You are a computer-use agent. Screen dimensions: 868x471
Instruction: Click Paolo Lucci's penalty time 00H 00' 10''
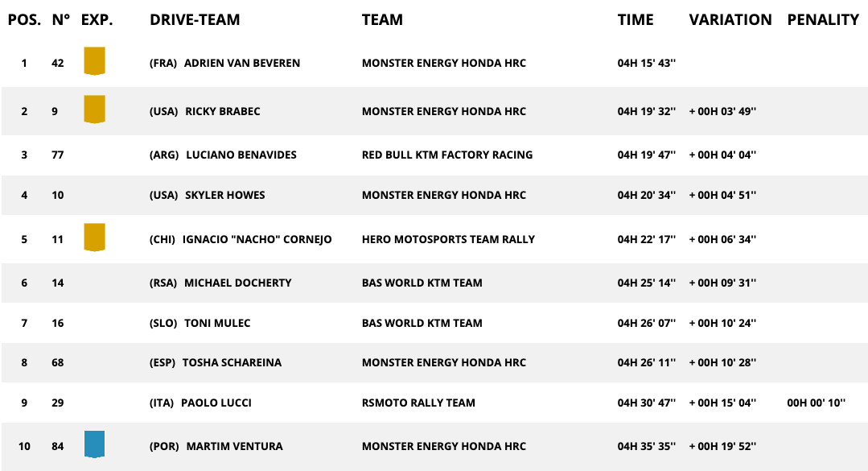(x=816, y=403)
